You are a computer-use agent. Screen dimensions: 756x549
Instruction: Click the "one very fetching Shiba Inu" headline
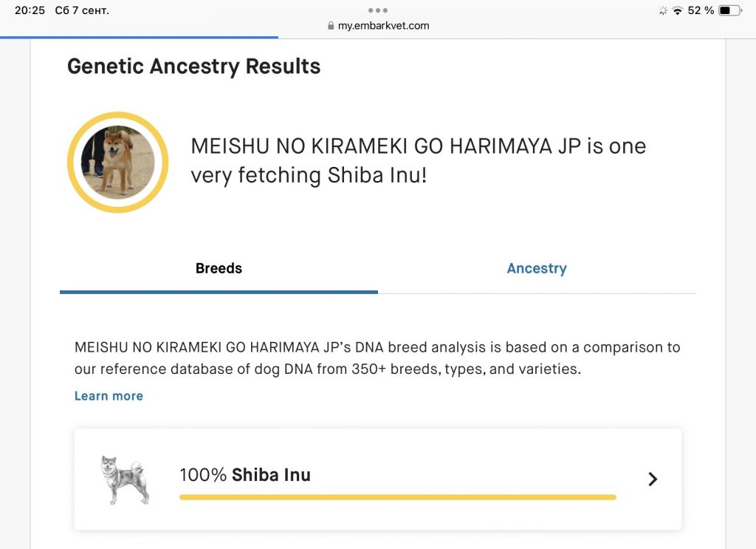click(418, 160)
